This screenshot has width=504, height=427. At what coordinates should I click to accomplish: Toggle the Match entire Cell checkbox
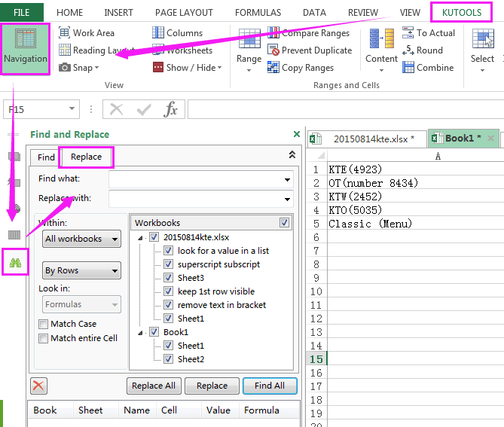[x=44, y=339]
